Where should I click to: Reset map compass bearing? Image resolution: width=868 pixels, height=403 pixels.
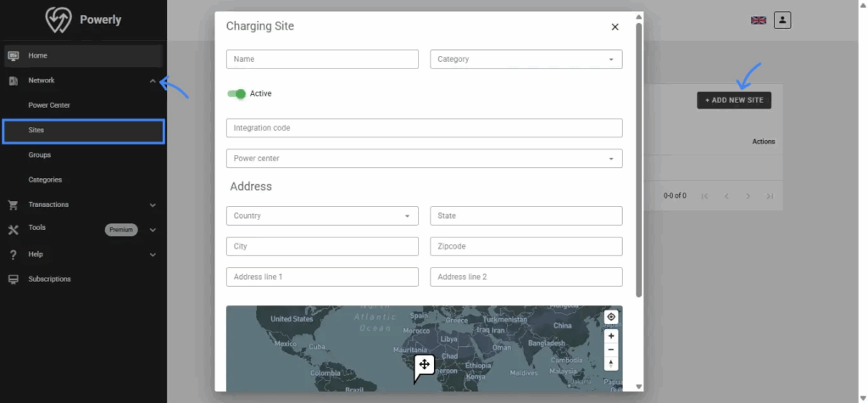(x=611, y=364)
